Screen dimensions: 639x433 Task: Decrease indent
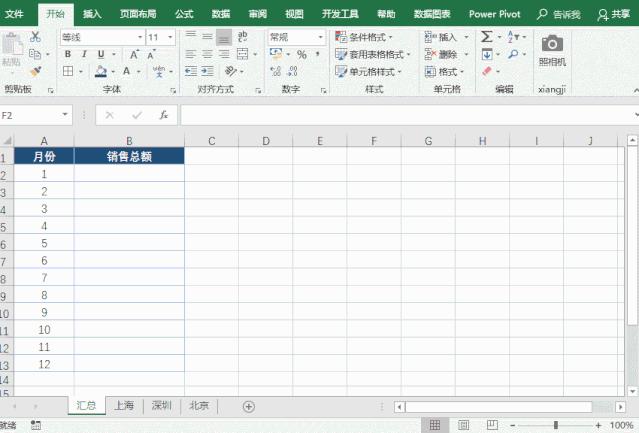(x=191, y=71)
